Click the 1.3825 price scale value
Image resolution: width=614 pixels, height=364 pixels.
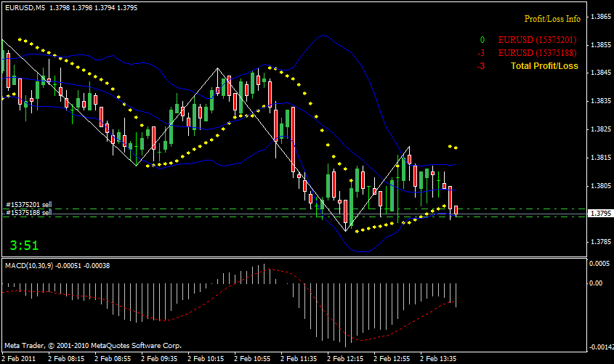[x=601, y=129]
